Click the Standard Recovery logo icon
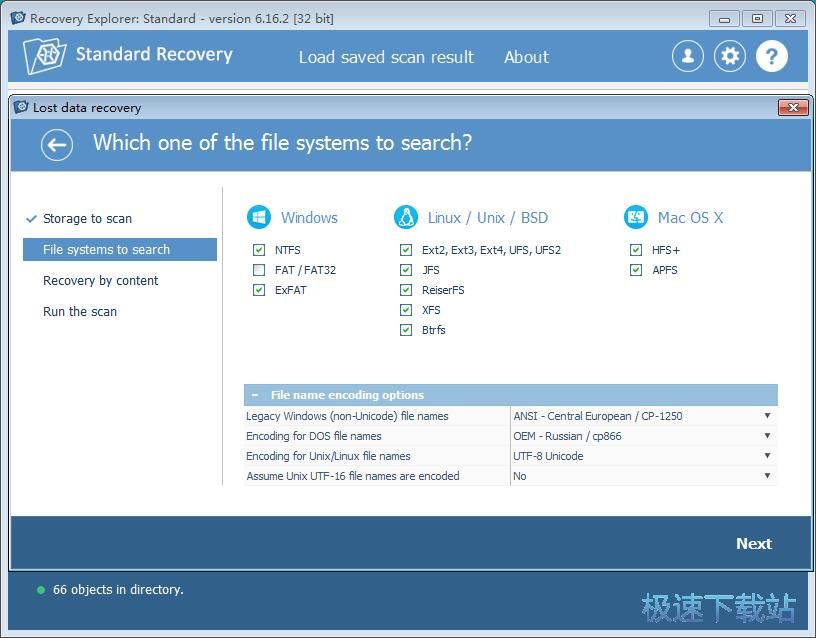Image resolution: width=816 pixels, height=638 pixels. [44, 56]
